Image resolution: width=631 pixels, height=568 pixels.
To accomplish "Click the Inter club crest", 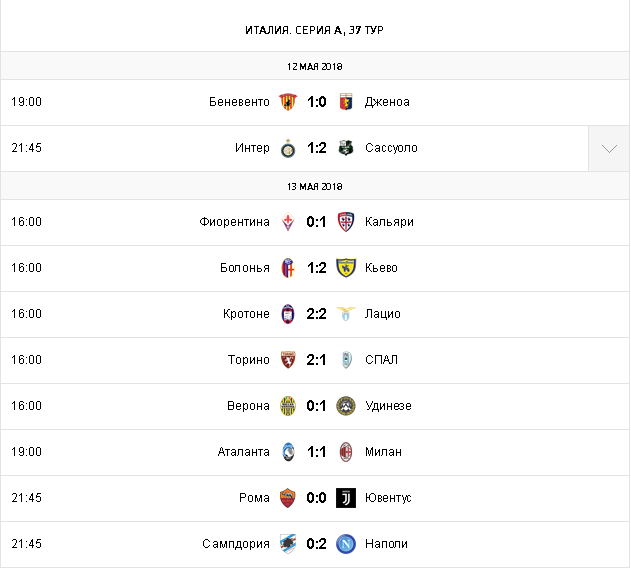I will (288, 148).
